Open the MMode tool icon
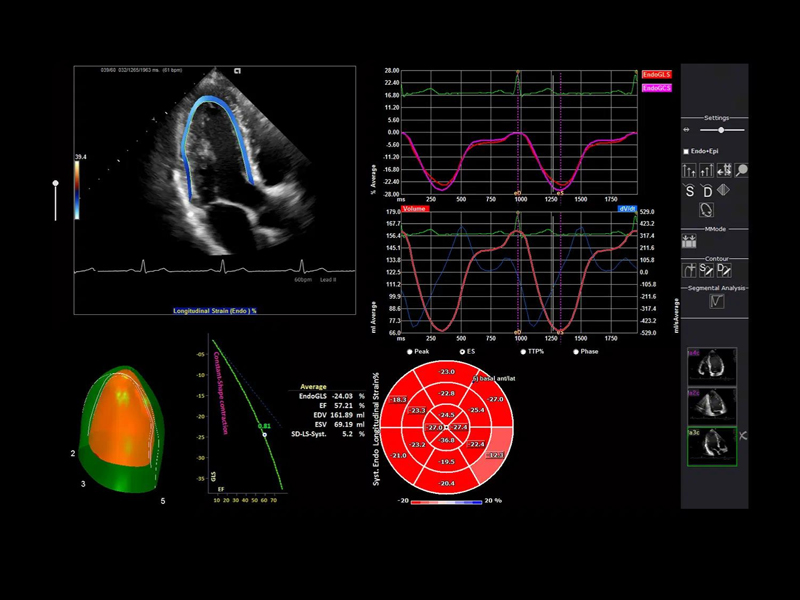The height and width of the screenshot is (600, 800). click(689, 240)
